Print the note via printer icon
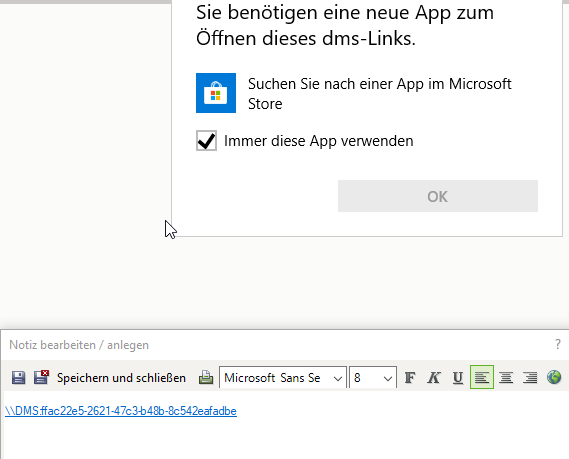 [x=206, y=377]
